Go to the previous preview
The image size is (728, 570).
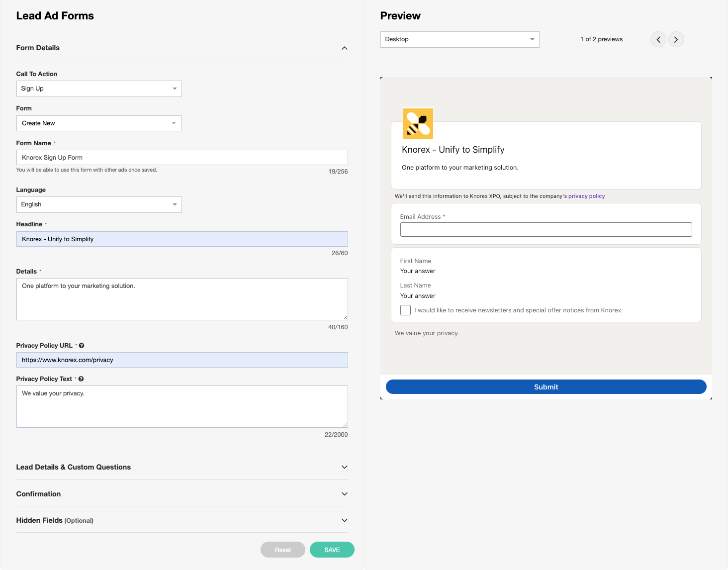pyautogui.click(x=658, y=39)
